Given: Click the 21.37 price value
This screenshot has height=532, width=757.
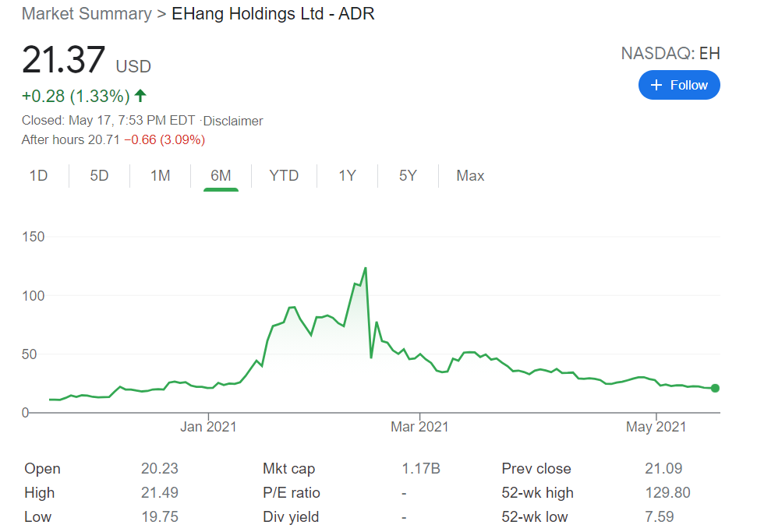Looking at the screenshot, I should [63, 60].
